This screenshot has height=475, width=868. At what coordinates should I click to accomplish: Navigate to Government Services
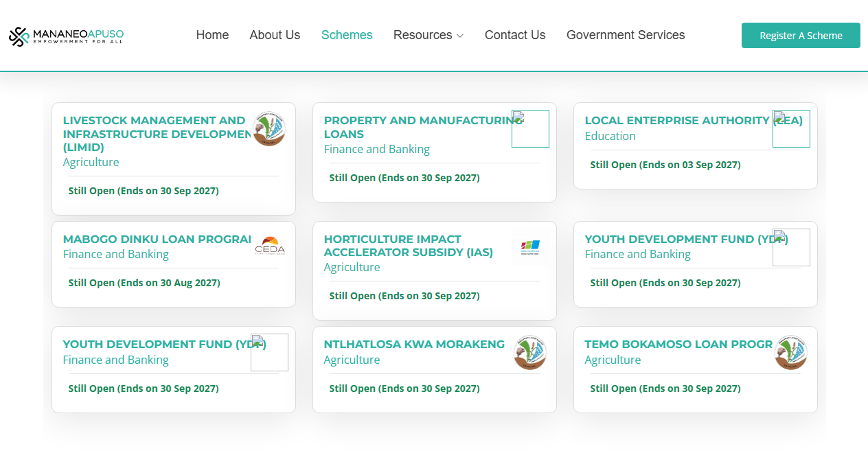[626, 35]
